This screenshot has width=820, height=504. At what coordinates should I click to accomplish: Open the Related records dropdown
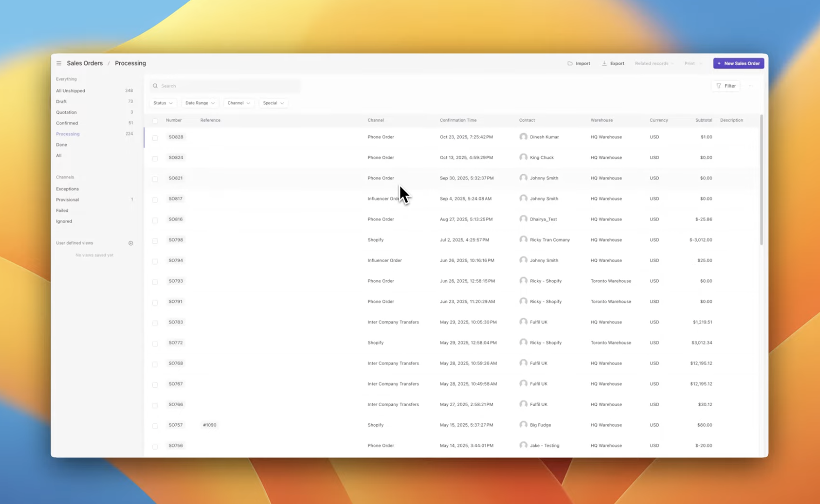pos(654,63)
